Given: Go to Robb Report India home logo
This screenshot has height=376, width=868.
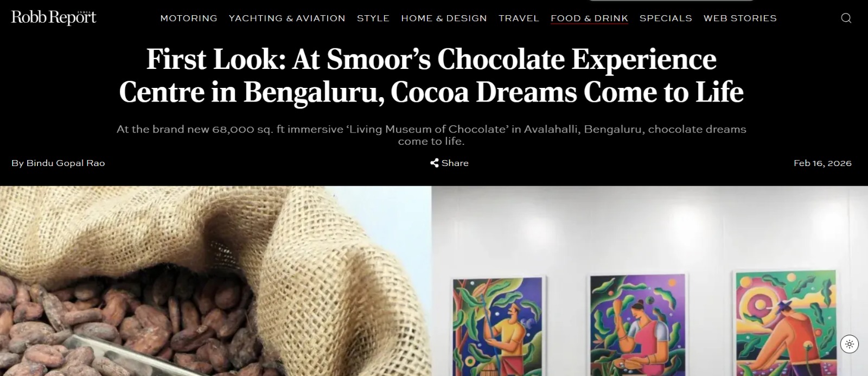Looking at the screenshot, I should pos(54,18).
